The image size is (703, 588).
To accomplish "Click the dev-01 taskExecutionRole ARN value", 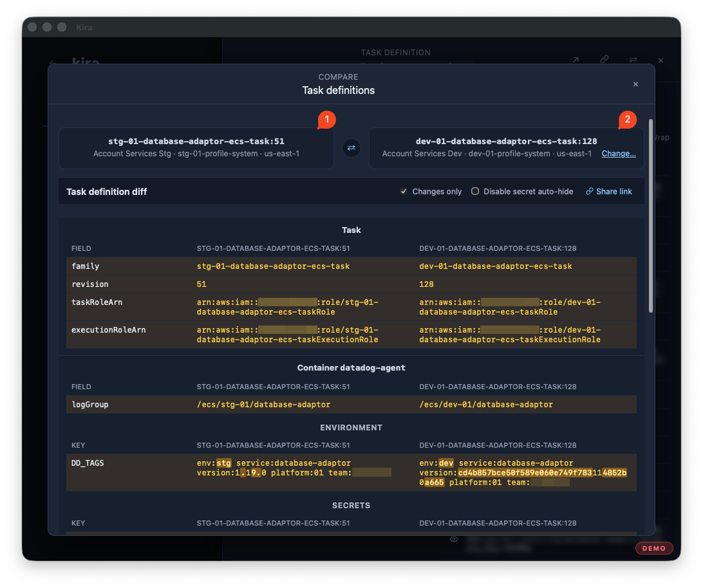I will [510, 335].
